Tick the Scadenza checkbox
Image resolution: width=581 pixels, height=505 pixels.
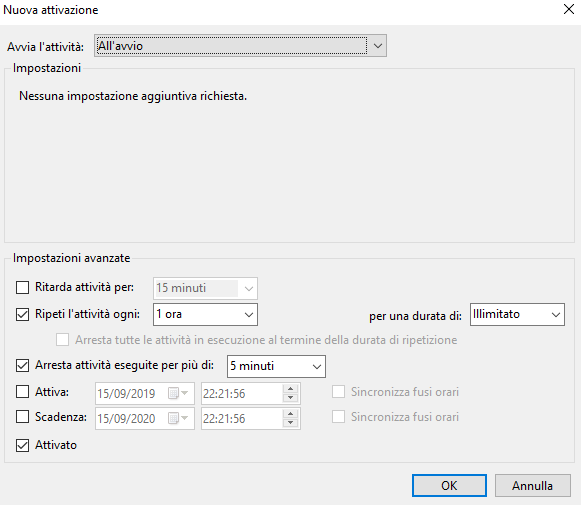pos(23,417)
